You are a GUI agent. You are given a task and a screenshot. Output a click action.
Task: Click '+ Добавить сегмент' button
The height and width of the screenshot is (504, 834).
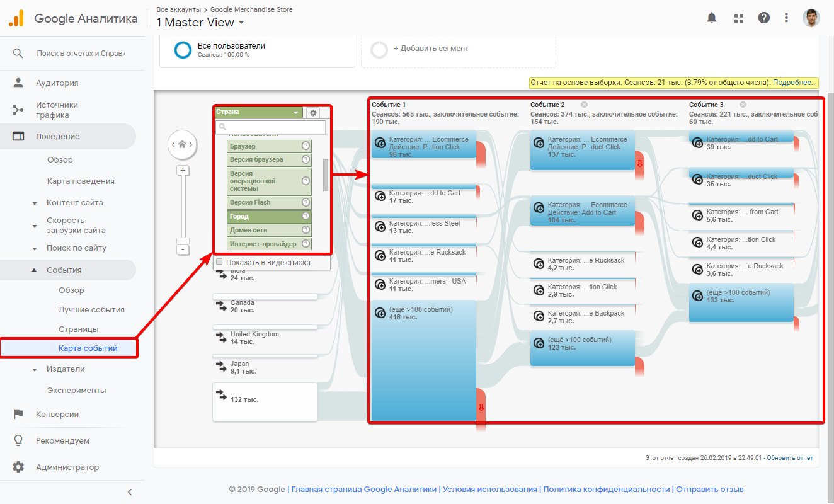coord(431,49)
